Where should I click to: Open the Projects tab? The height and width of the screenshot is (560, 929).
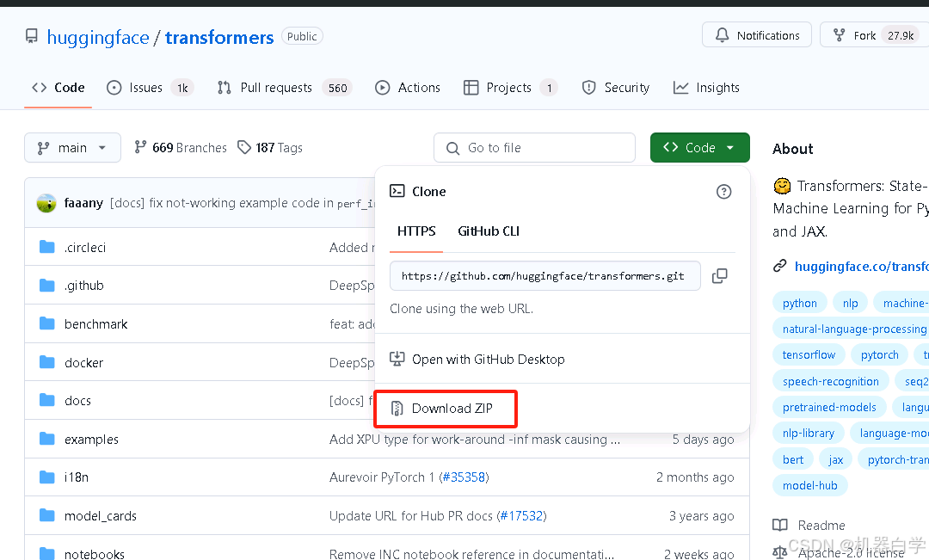(509, 88)
